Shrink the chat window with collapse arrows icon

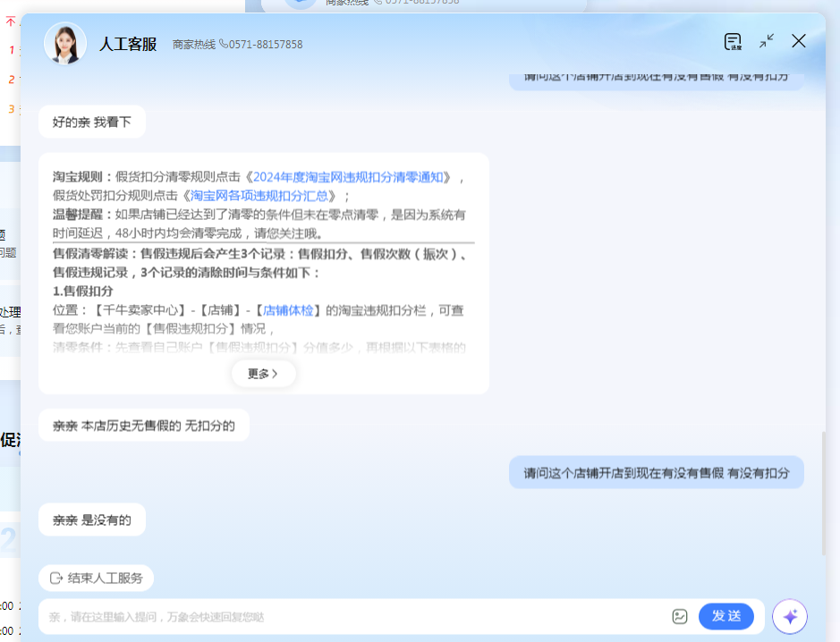coord(766,41)
